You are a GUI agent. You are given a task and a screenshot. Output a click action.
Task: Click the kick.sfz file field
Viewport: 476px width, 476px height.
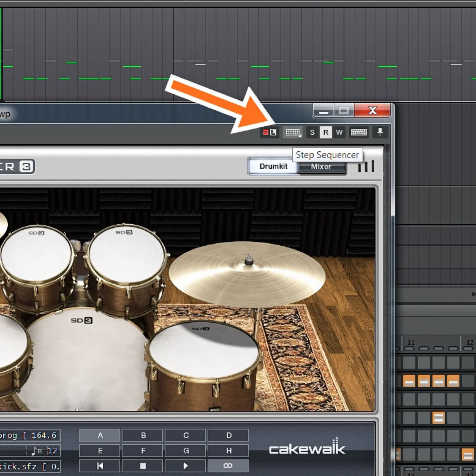point(30,466)
